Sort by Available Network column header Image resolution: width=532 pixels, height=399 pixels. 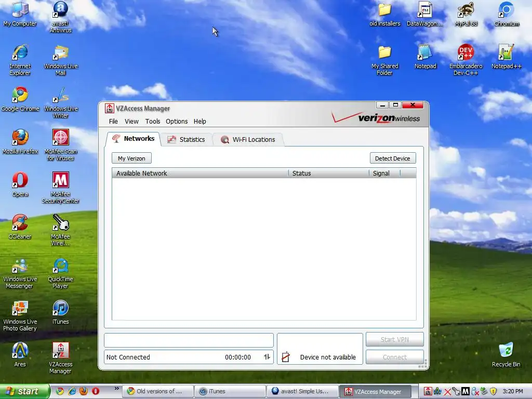tap(200, 174)
